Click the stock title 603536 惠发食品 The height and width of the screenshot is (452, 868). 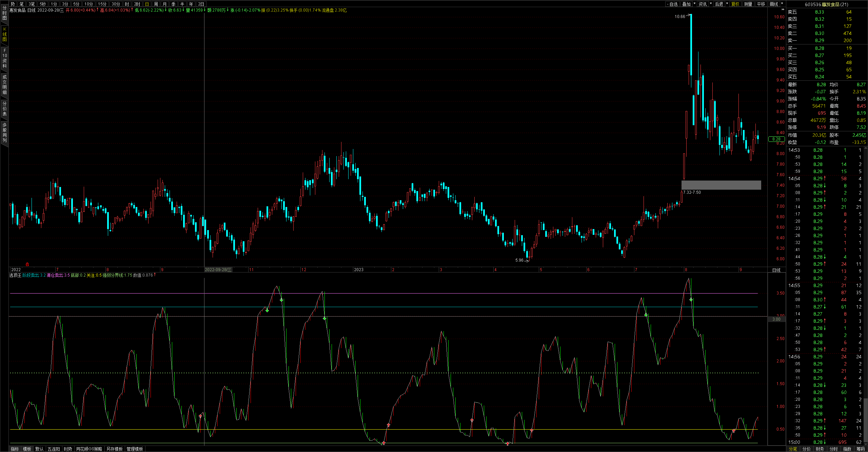[826, 4]
